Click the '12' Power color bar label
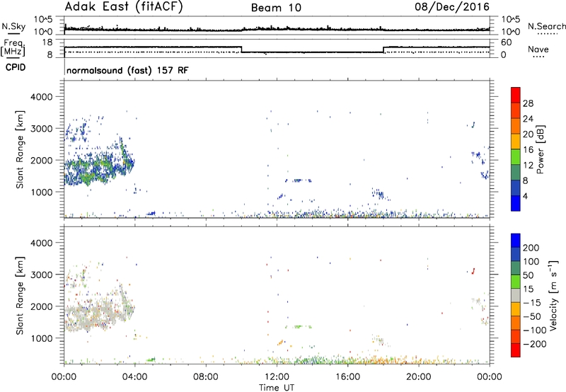 coord(528,166)
